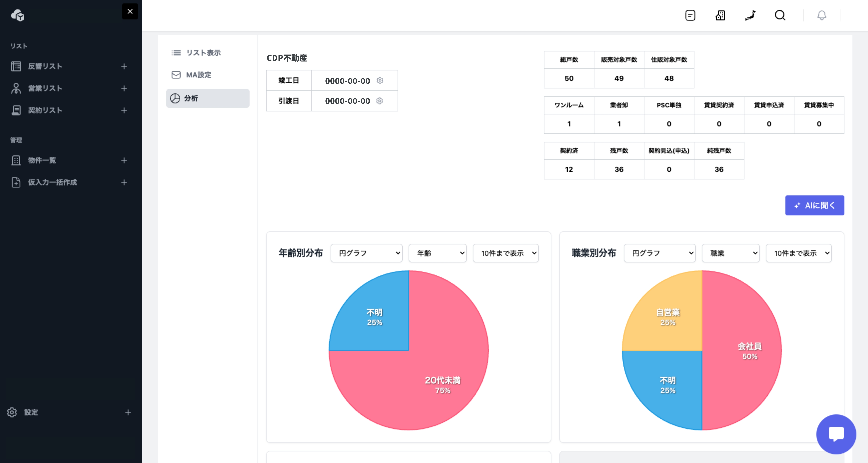Expand the 反響リスト plus expander
The height and width of the screenshot is (463, 868).
click(x=124, y=67)
